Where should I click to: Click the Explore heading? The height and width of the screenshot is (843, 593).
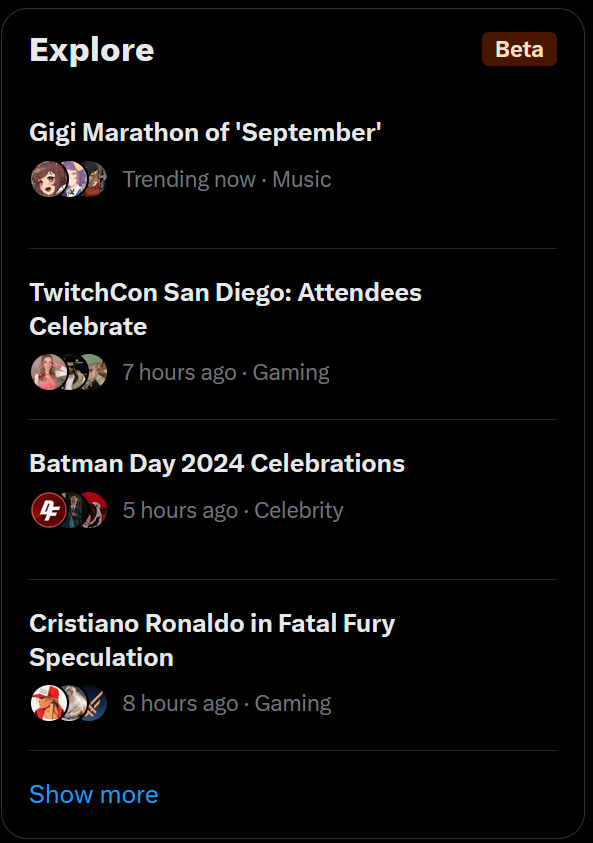92,50
